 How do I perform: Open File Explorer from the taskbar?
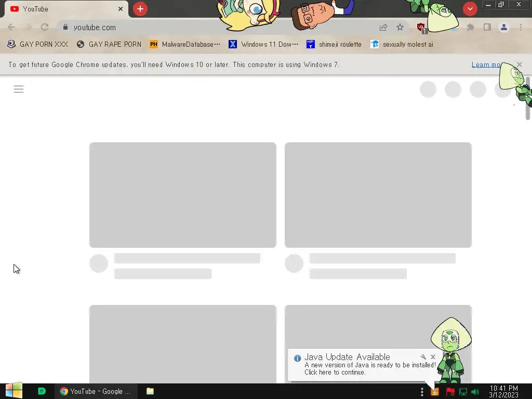pyautogui.click(x=150, y=391)
